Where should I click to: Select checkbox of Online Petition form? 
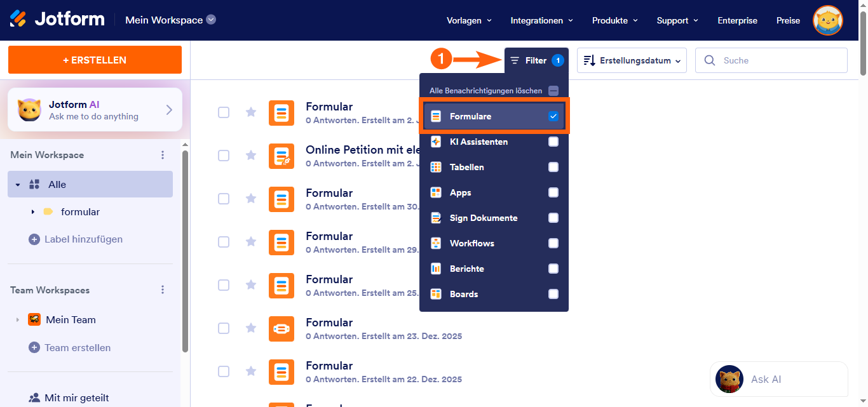(224, 156)
